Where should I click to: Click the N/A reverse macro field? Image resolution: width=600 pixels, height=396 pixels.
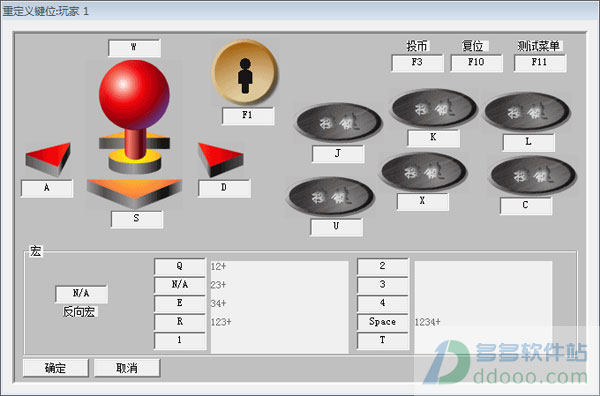point(82,294)
